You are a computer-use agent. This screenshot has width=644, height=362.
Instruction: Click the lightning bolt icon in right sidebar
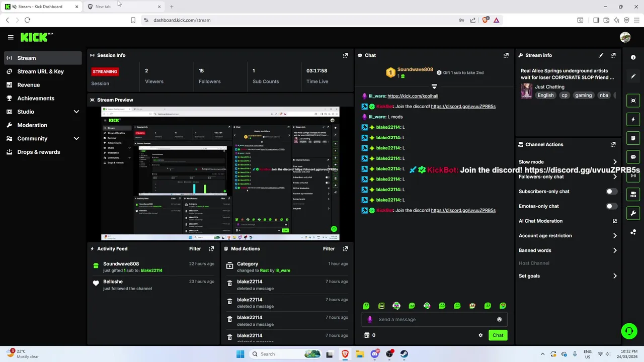(x=633, y=119)
